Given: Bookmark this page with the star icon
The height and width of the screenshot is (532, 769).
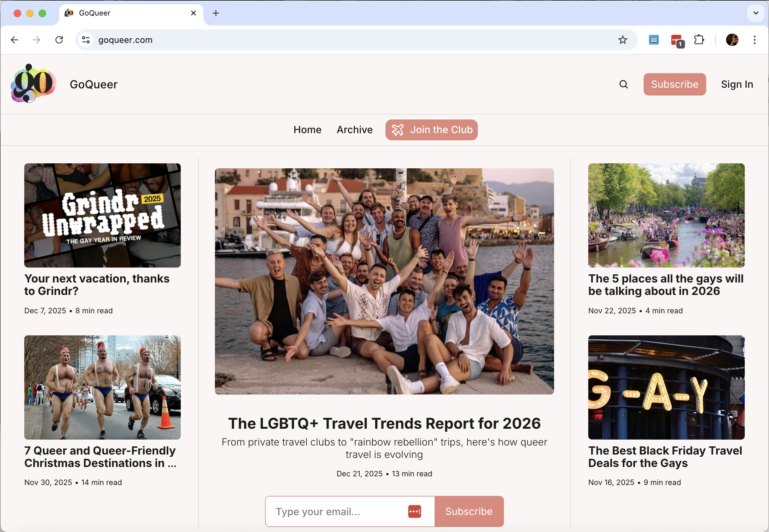Looking at the screenshot, I should coord(622,40).
